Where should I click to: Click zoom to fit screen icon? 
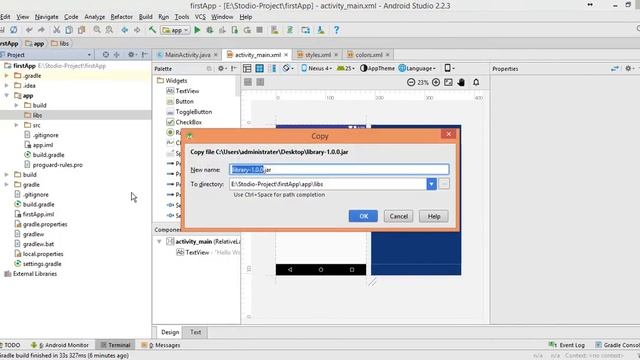[x=448, y=82]
